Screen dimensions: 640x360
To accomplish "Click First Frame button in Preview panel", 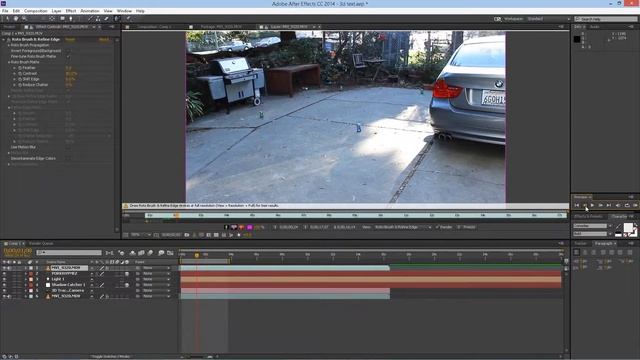I will (x=577, y=205).
